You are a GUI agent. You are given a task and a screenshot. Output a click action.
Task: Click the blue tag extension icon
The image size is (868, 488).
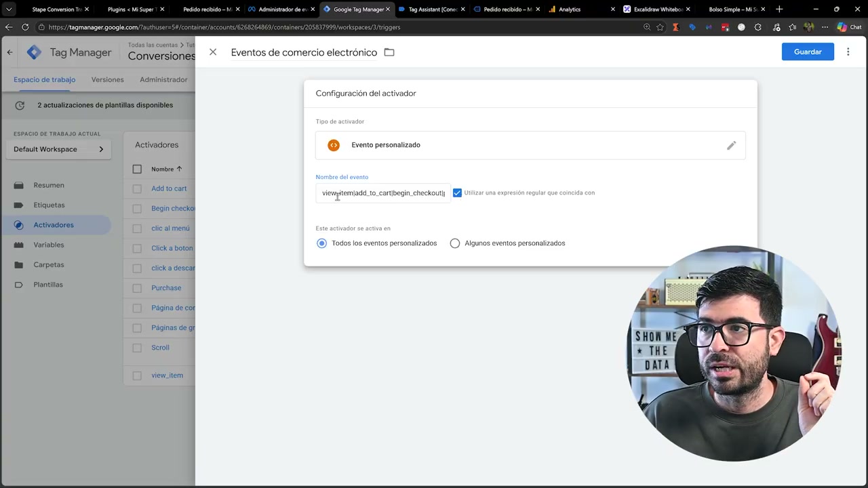pyautogui.click(x=692, y=27)
